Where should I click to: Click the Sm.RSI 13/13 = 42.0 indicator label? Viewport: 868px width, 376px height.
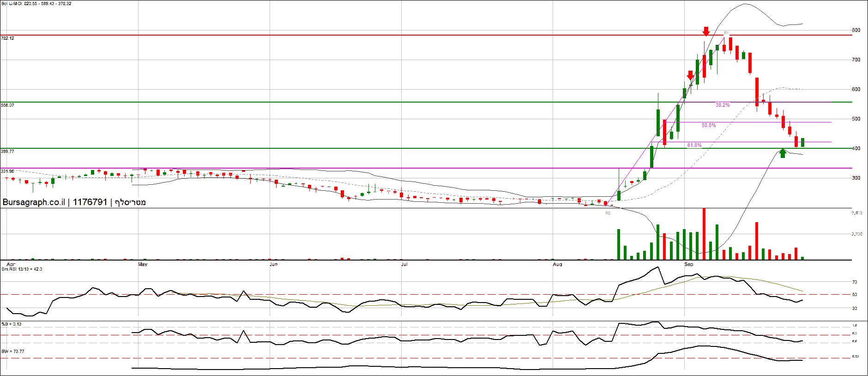click(22, 269)
